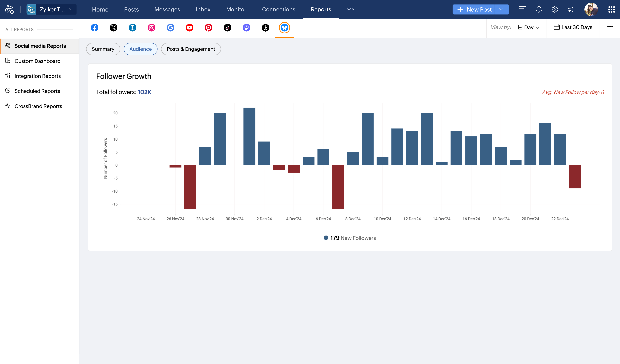Open Threads channel reports
The image size is (620, 364).
click(x=265, y=28)
